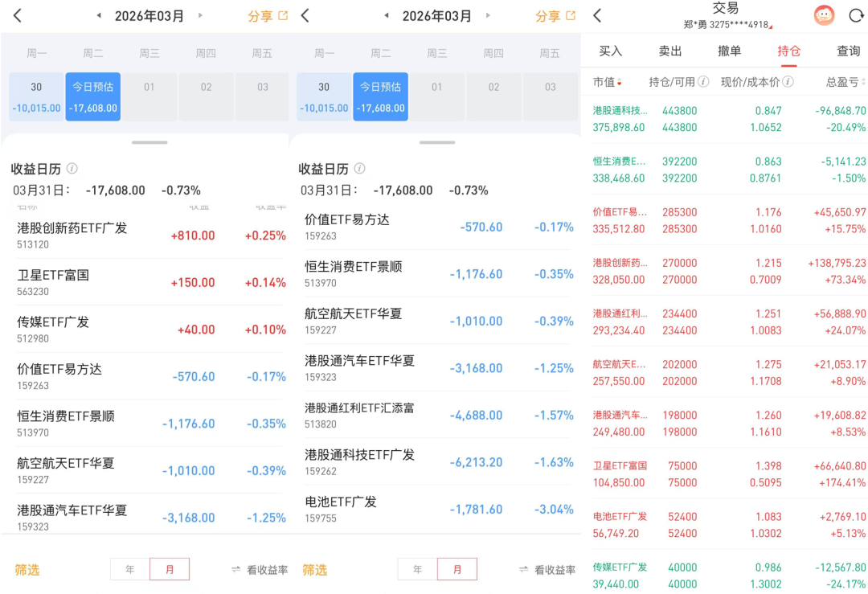
Task: Open 价值ETF易 holding with market value 335,512.80
Action: [728, 220]
